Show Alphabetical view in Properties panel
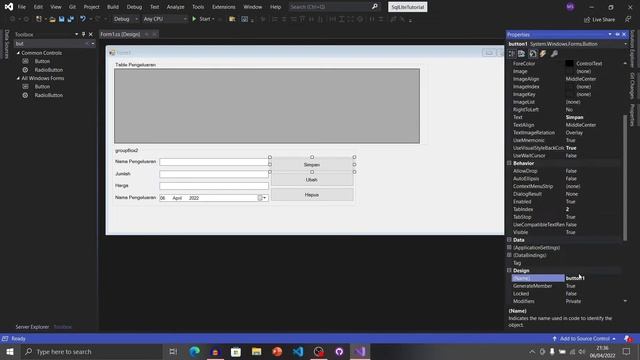Viewport: 640px width, 360px height. (522, 53)
